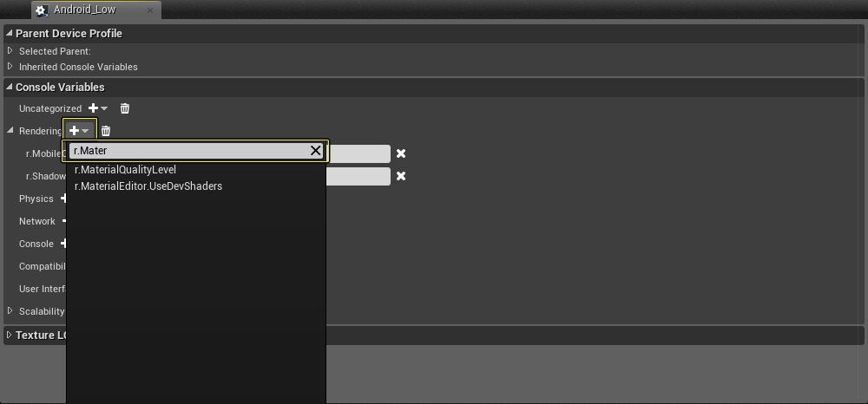Remove the r.Shadow console variable row
Viewport: 868px width, 404px height.
(401, 176)
